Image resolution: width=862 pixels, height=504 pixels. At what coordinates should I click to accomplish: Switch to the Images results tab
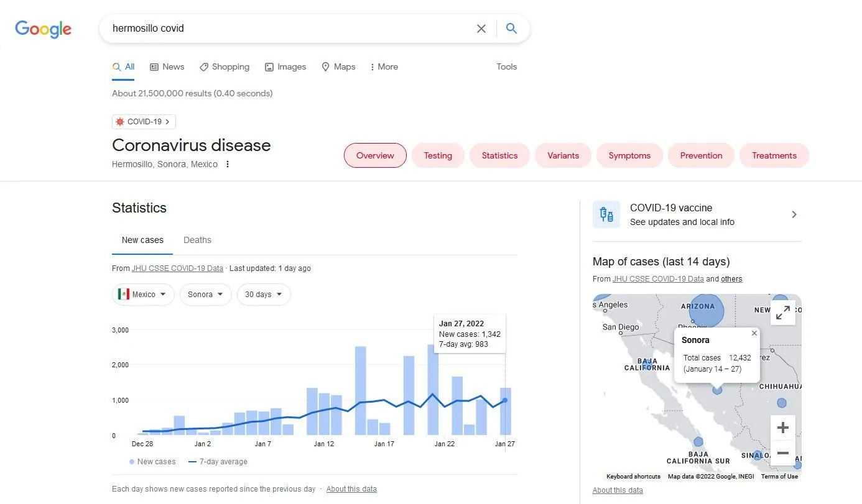click(285, 66)
